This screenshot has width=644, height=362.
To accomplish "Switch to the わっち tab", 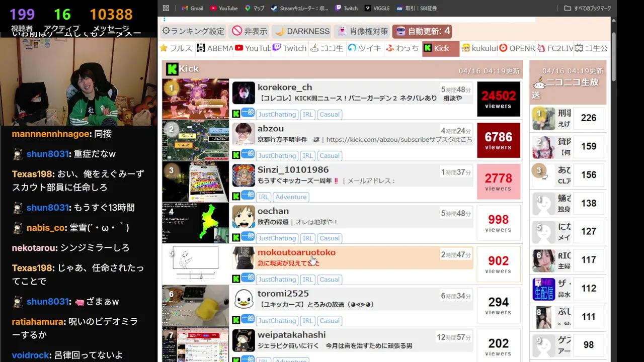I will 403,48.
